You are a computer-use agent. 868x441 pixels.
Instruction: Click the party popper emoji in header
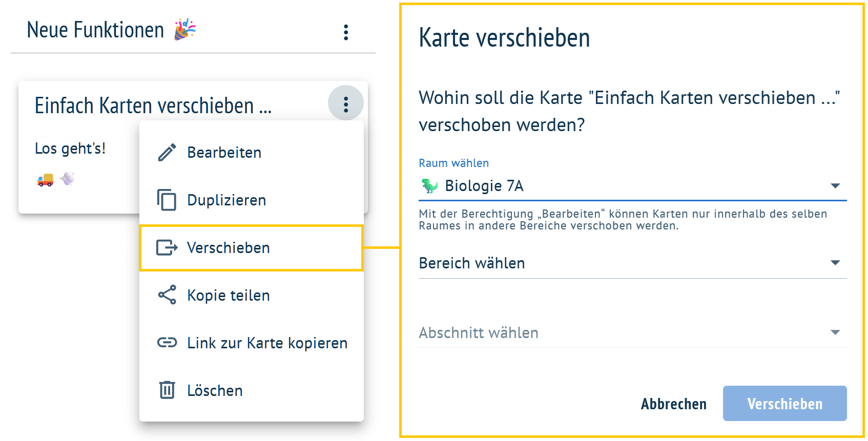tap(185, 30)
